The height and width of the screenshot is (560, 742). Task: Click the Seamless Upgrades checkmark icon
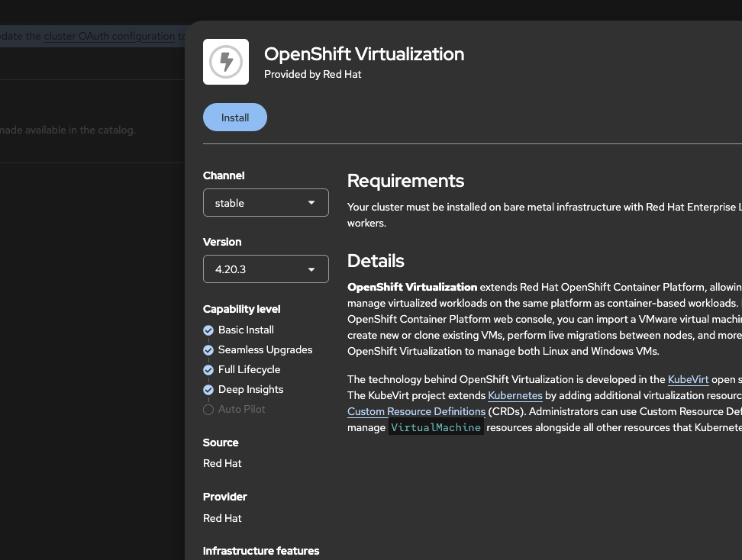208,350
